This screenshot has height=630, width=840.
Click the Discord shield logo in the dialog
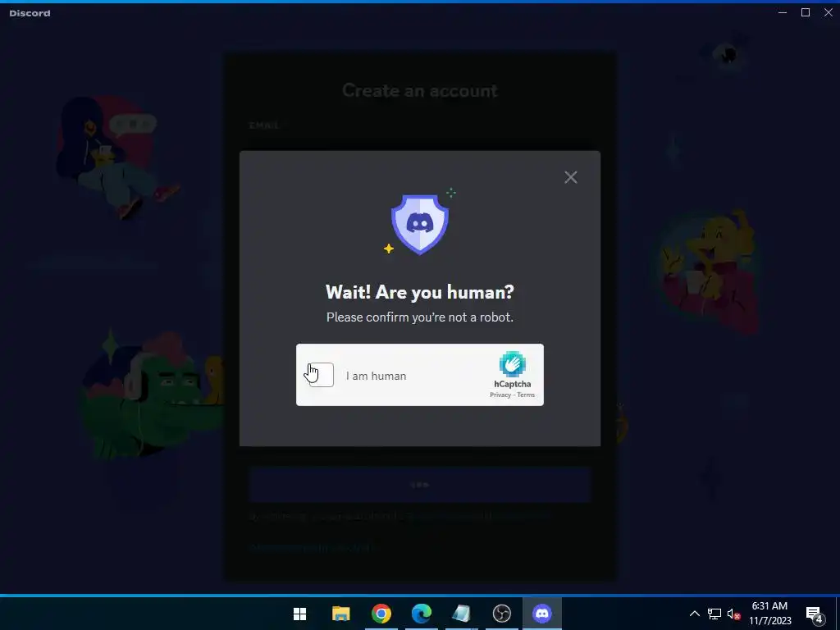pyautogui.click(x=420, y=223)
